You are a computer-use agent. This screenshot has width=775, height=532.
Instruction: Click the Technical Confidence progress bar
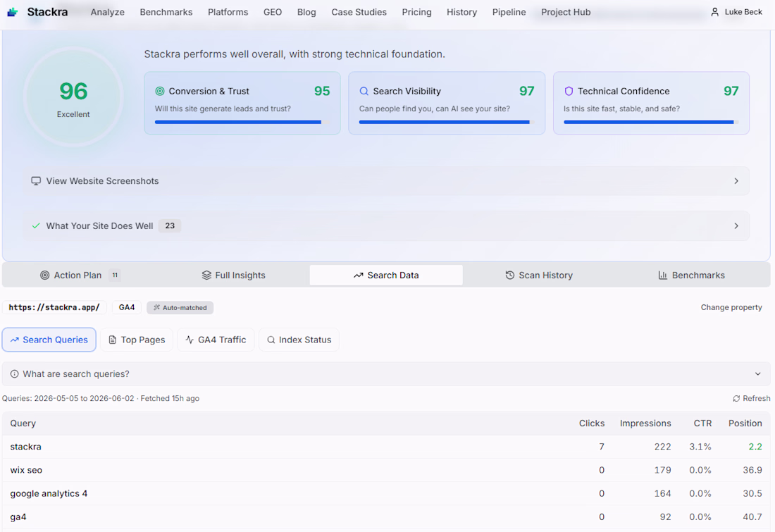pyautogui.click(x=651, y=122)
